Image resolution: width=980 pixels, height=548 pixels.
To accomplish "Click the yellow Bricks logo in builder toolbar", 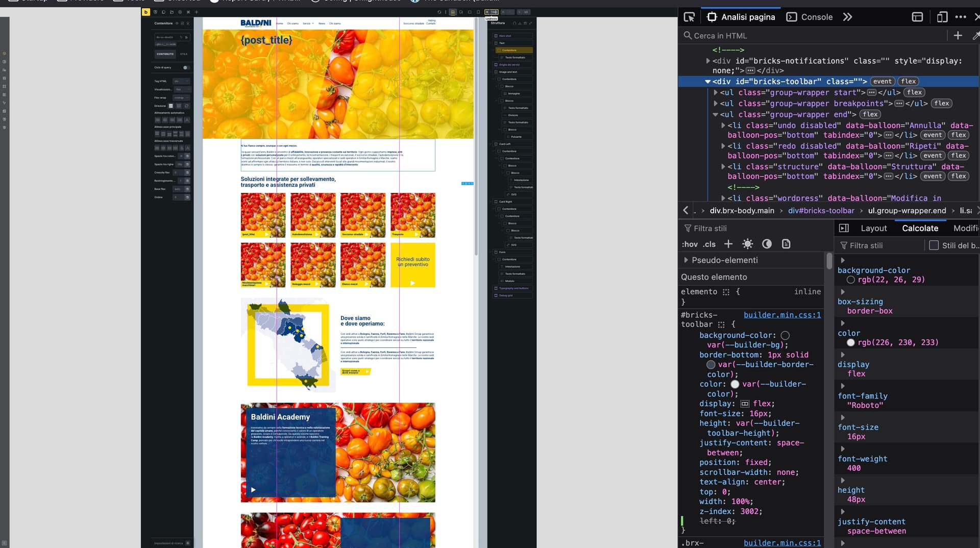I will point(146,12).
